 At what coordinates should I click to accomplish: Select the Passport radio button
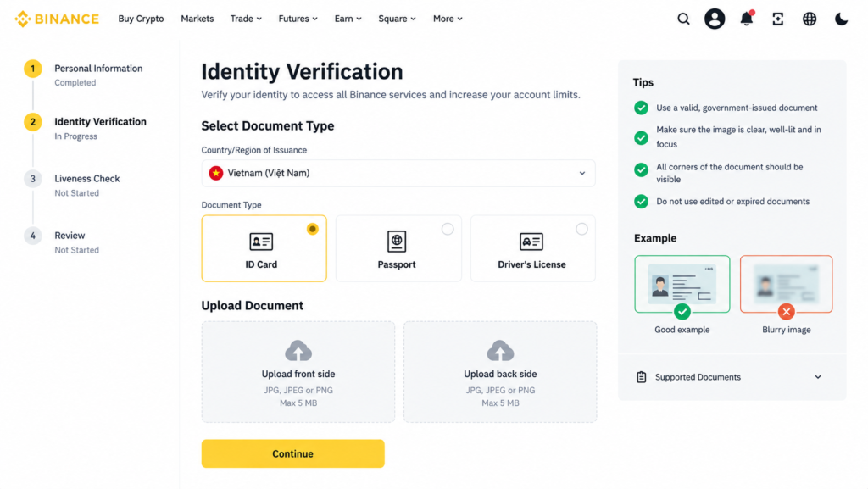(x=448, y=229)
